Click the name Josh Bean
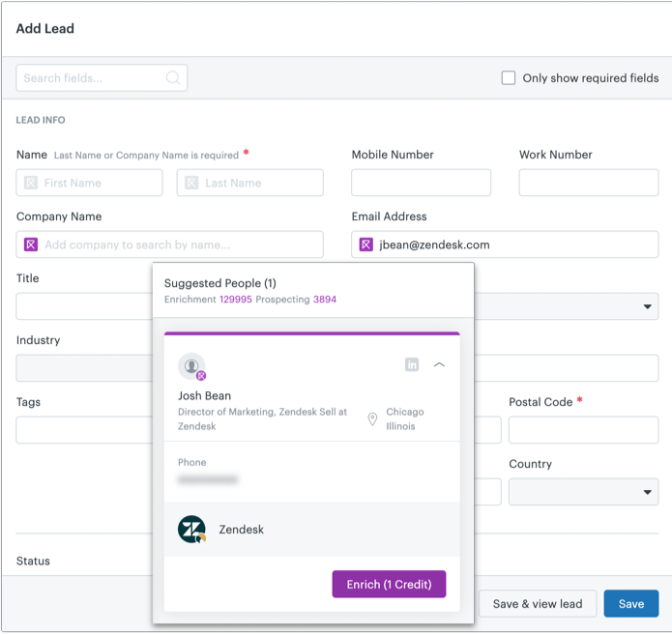Screen dimensions: 672x634 click(204, 396)
